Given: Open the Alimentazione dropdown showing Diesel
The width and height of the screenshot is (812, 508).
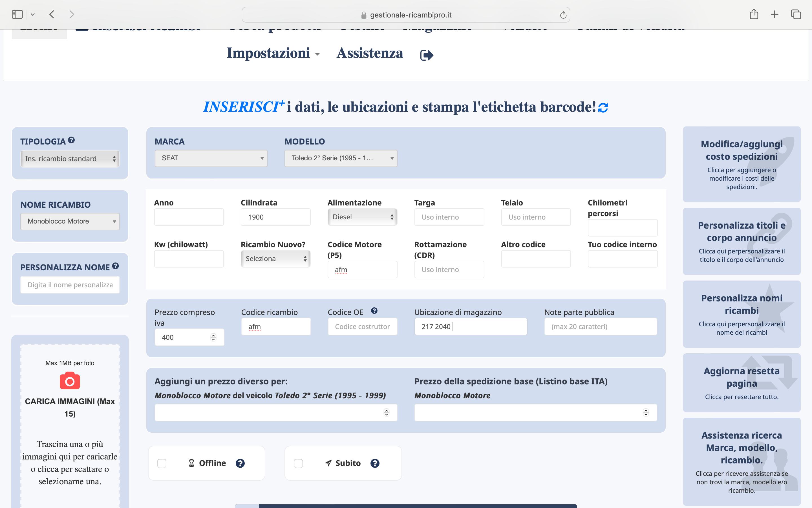Looking at the screenshot, I should pyautogui.click(x=362, y=217).
